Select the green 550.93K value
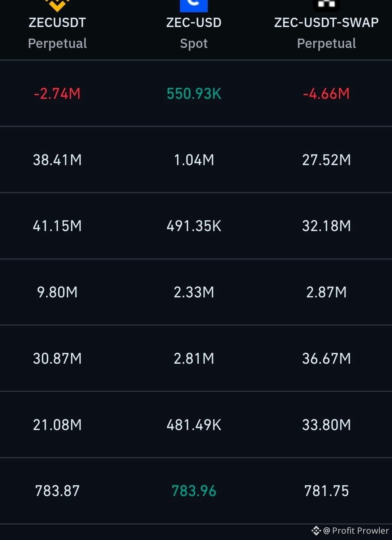This screenshot has width=392, height=540. pos(194,94)
